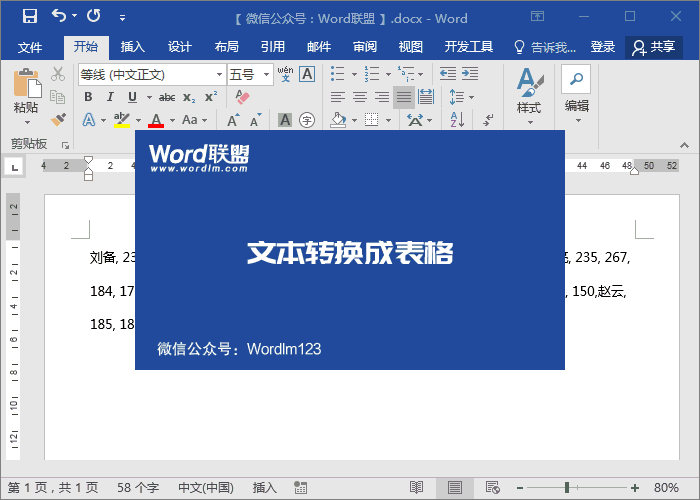Viewport: 700px width, 500px height.
Task: Switch to the 邮件 tab
Action: [319, 47]
